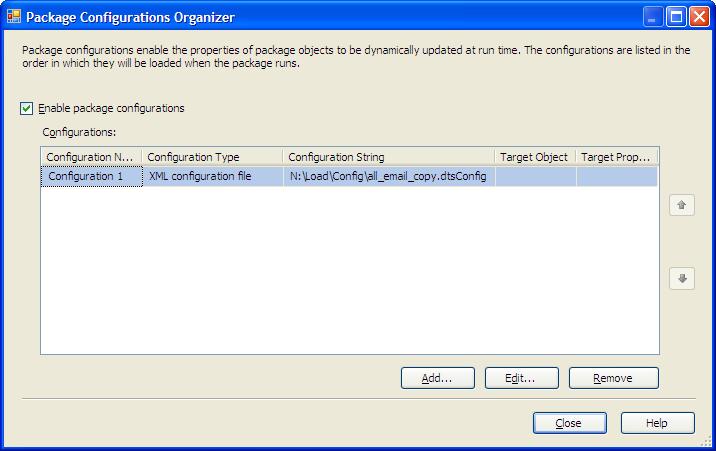Open the Edit... configuration dialog
Image resolution: width=716 pixels, height=451 pixels.
tap(521, 378)
